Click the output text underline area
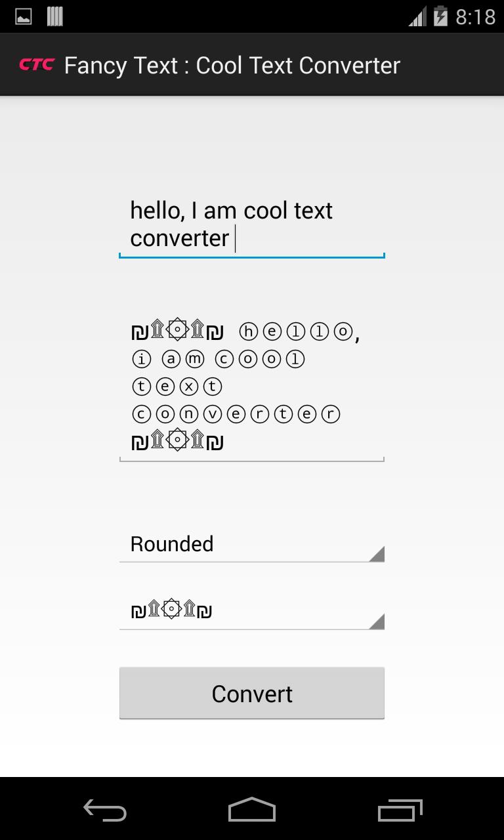 (x=251, y=460)
